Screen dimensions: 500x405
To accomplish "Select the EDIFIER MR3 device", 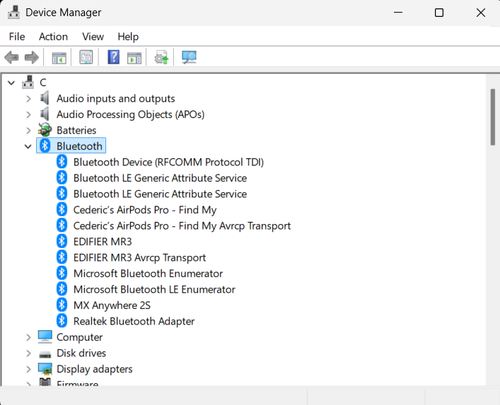I will point(103,242).
